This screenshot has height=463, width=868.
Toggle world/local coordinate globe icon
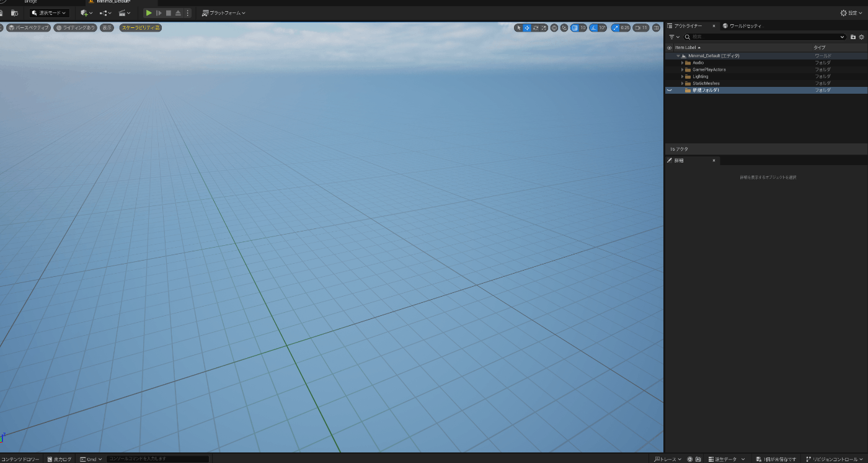pos(554,27)
